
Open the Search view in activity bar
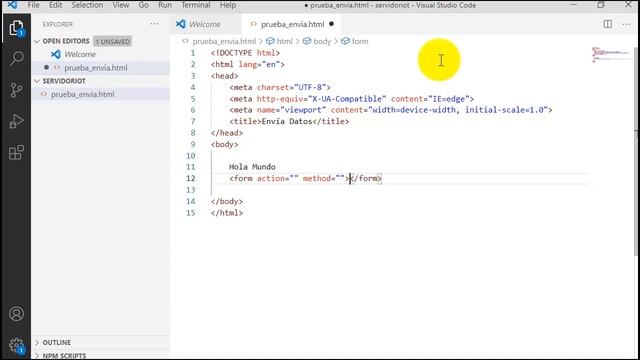point(16,58)
